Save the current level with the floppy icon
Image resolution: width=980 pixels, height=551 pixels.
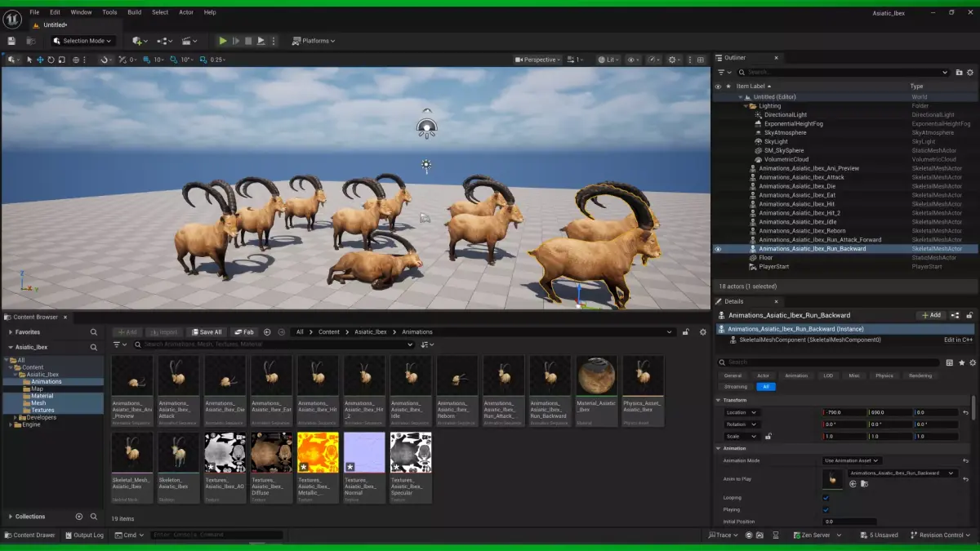[11, 41]
